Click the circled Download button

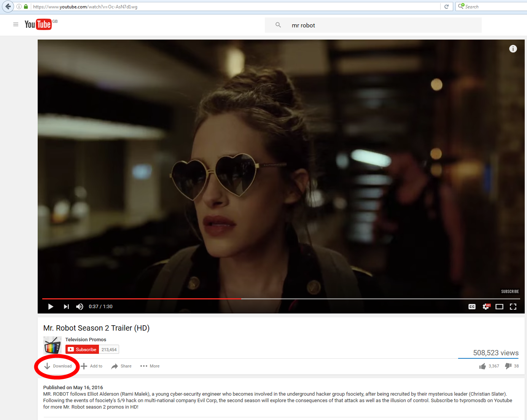57,366
